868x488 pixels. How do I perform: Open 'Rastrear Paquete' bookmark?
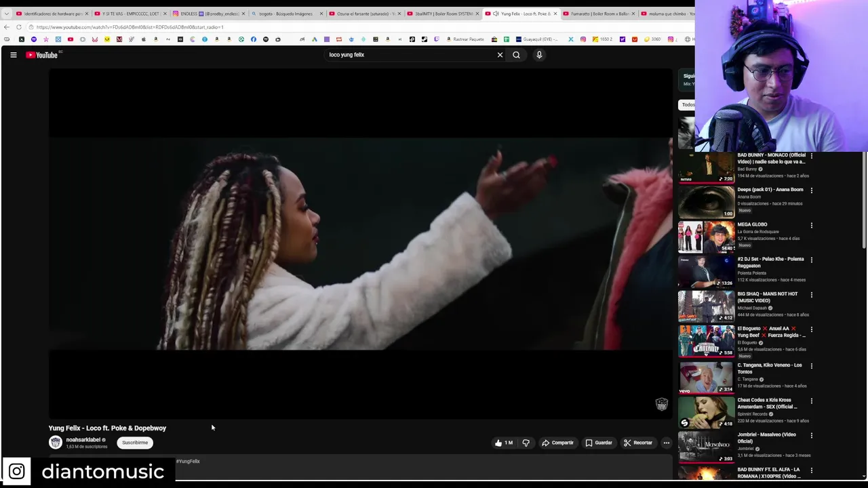[x=465, y=39]
